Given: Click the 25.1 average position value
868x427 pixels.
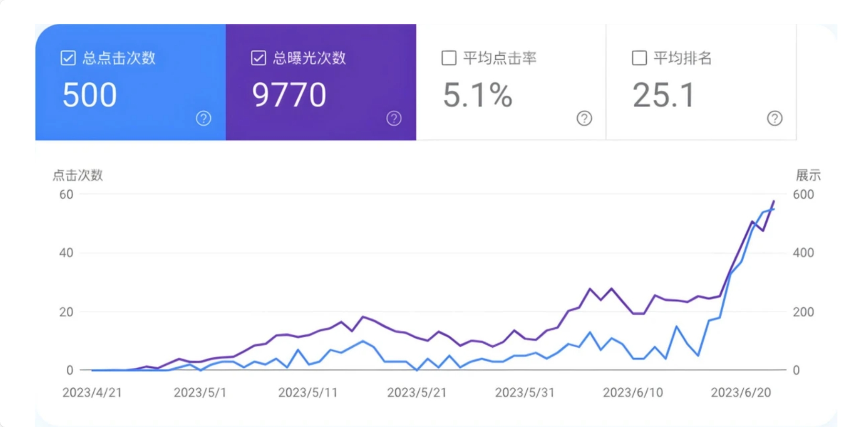Looking at the screenshot, I should (664, 95).
